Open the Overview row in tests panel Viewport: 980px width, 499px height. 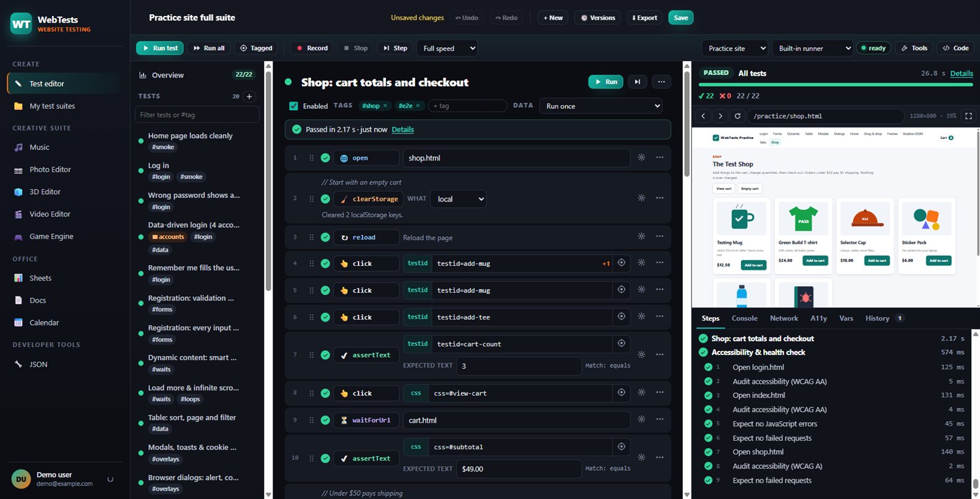[x=197, y=75]
